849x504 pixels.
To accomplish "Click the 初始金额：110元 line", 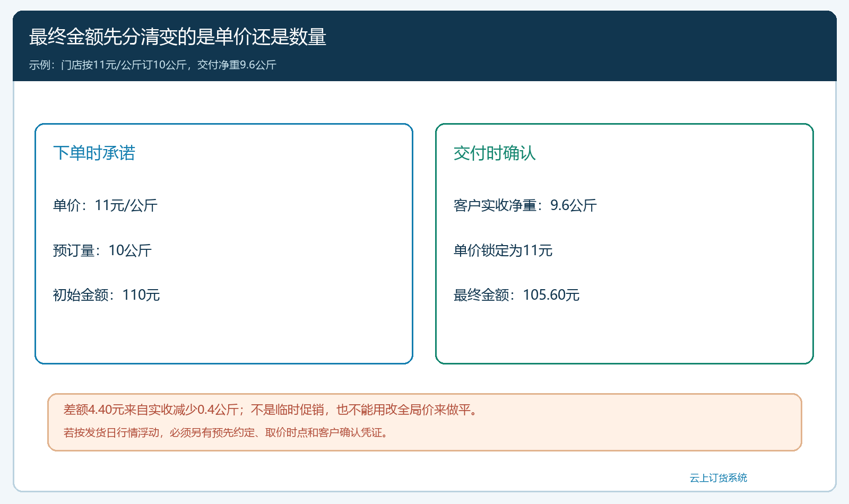I will (x=106, y=295).
